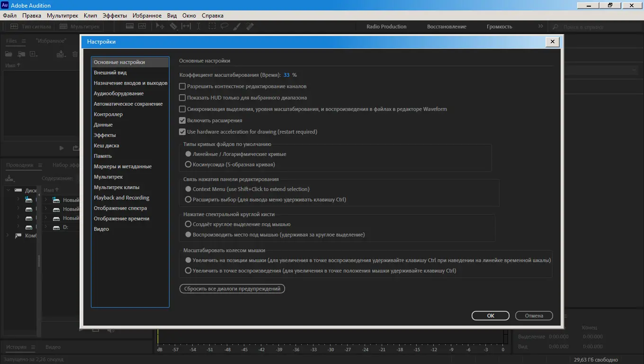Select Увеличить на позиции мышки option
The height and width of the screenshot is (364, 644).
[188, 260]
